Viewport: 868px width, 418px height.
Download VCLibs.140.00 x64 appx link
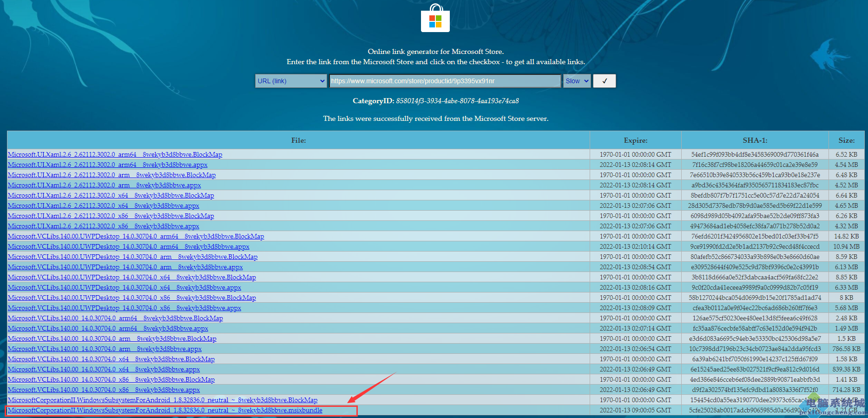click(104, 369)
